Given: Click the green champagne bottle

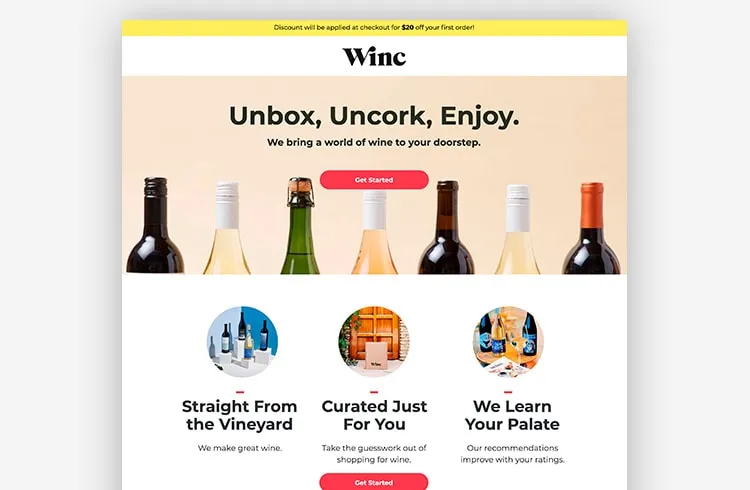Looking at the screenshot, I should pyautogui.click(x=300, y=226).
